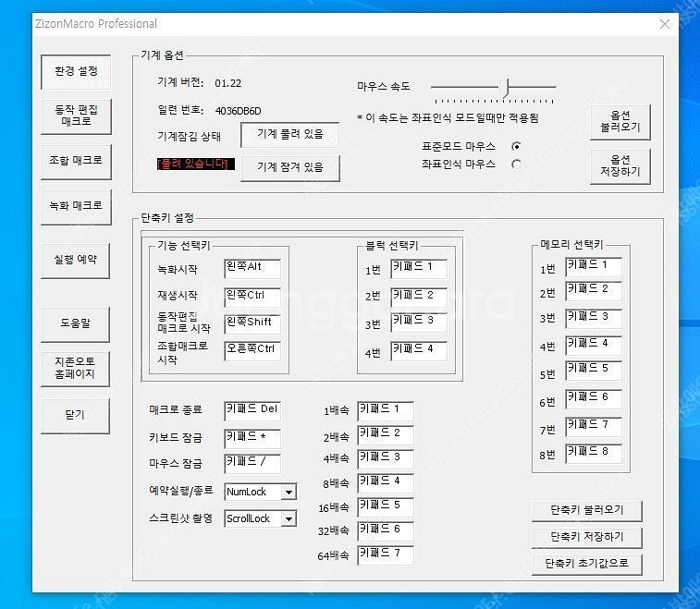Click the 단축키 초기값으로 reset button
700x609 pixels.
(586, 564)
